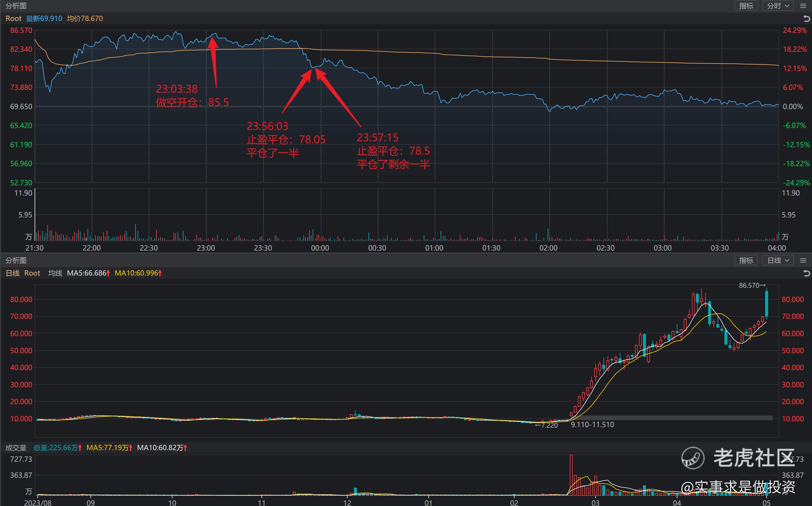Click the 9.110-11.510 gray price range bar
The height and width of the screenshot is (506, 812).
672,418
